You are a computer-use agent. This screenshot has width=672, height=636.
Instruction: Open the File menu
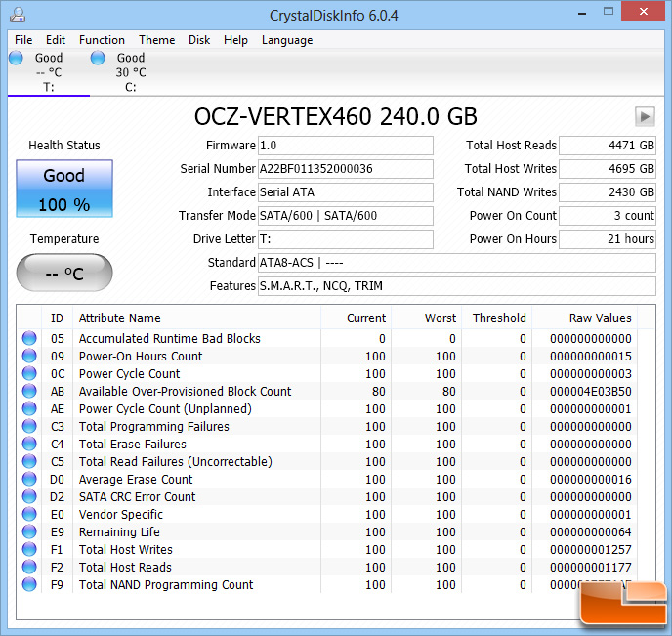pos(23,40)
